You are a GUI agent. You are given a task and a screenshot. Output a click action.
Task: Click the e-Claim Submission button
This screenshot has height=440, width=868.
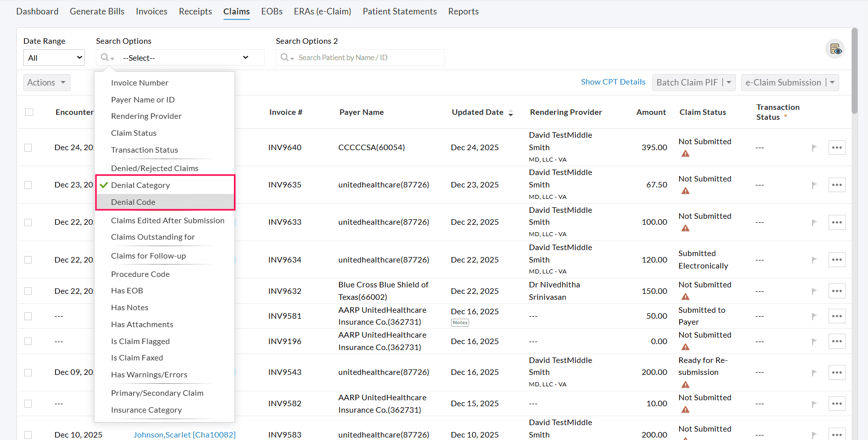pyautogui.click(x=784, y=83)
